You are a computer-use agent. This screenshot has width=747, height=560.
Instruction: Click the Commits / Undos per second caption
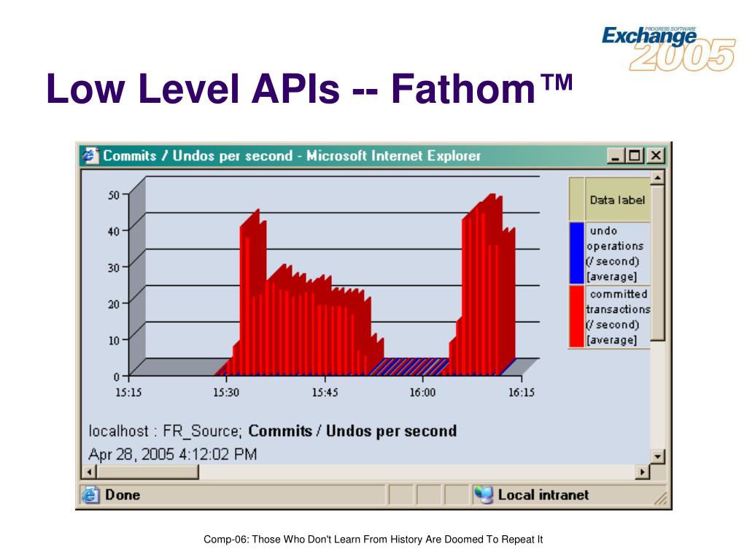[x=352, y=431]
